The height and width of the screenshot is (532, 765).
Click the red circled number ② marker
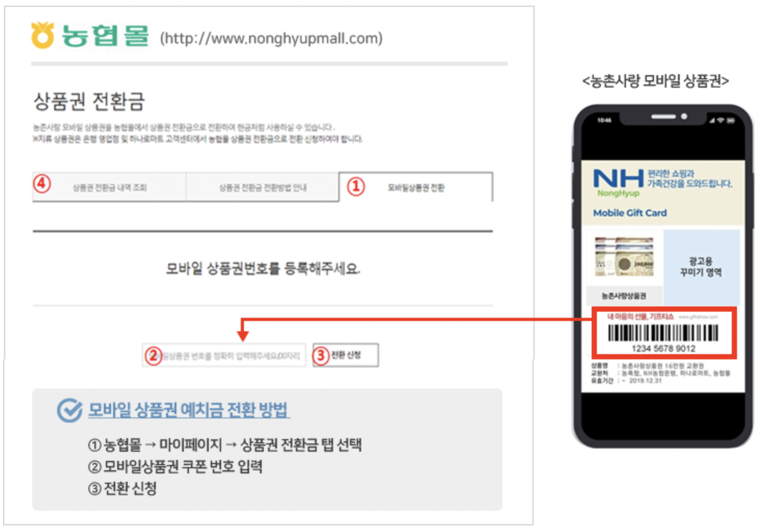(153, 354)
